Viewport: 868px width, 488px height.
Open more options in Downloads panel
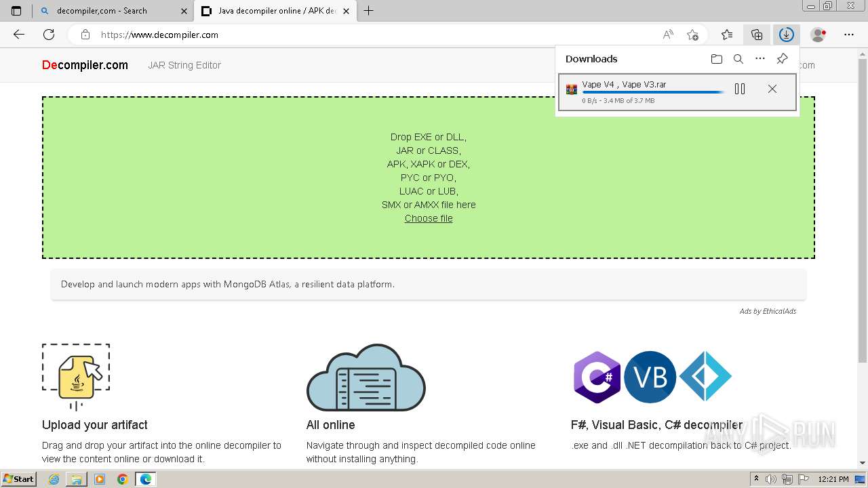760,59
